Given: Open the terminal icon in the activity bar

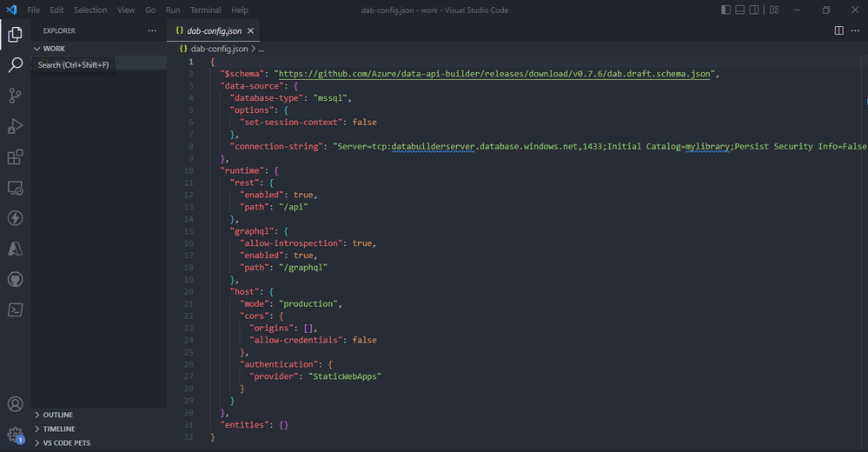Looking at the screenshot, I should click(15, 309).
